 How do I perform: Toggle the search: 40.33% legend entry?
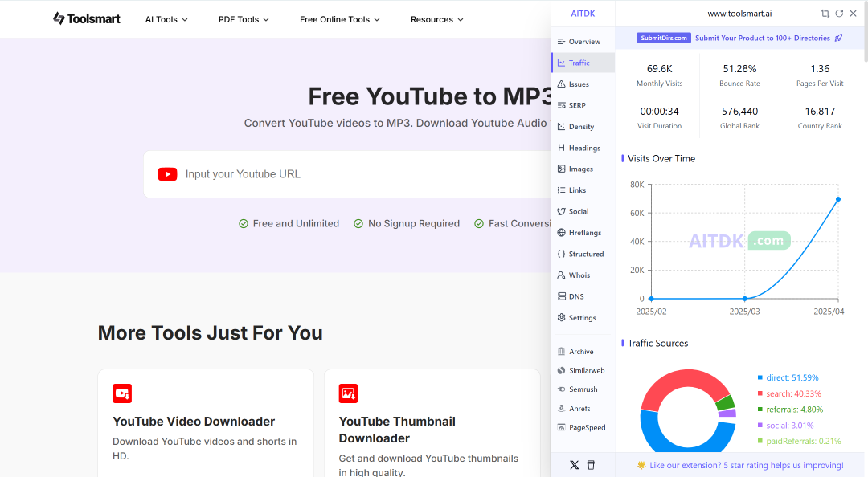(789, 393)
